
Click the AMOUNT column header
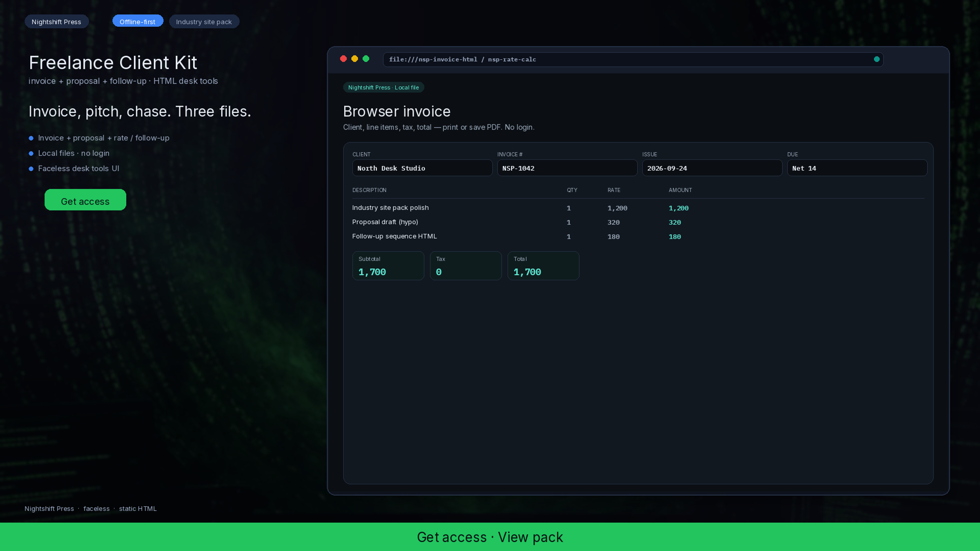[x=680, y=190]
